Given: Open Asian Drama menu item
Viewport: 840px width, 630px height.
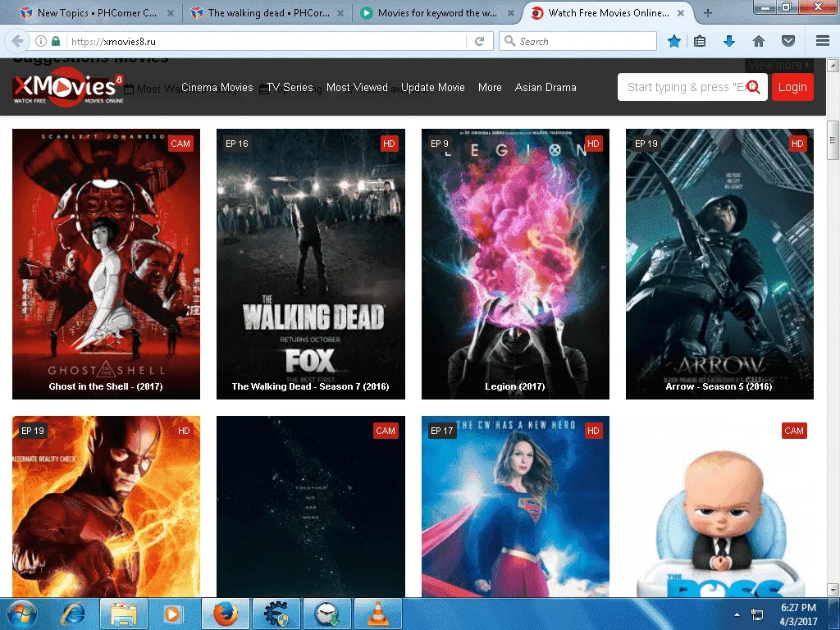Looking at the screenshot, I should click(546, 87).
